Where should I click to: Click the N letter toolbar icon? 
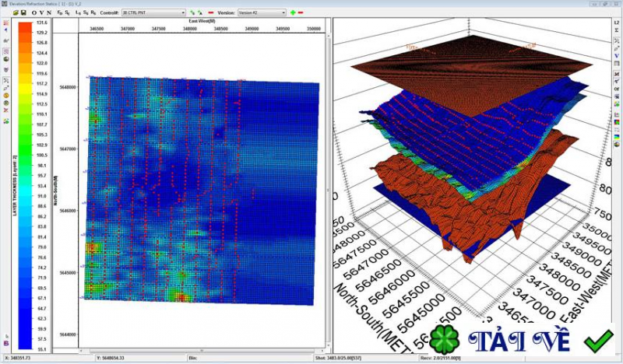(x=49, y=13)
